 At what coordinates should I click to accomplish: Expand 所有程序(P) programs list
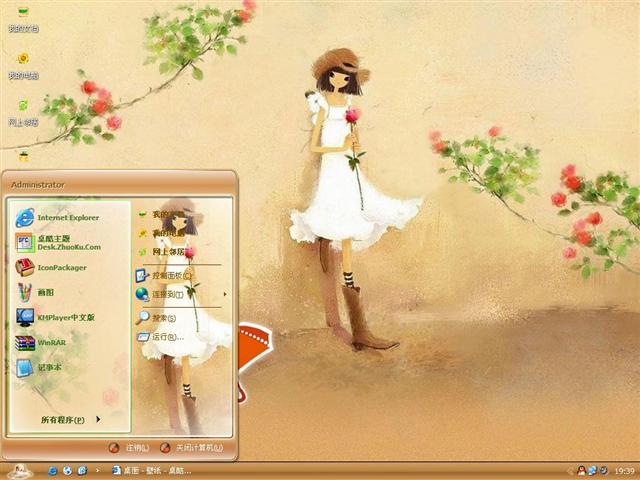tap(70, 420)
